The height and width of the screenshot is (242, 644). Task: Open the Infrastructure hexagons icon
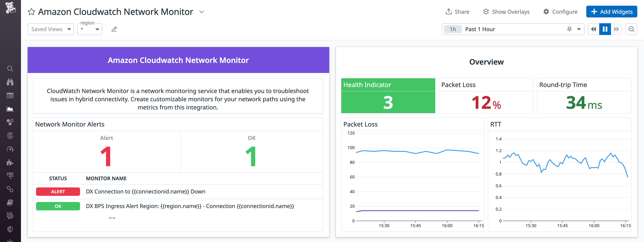point(10,122)
